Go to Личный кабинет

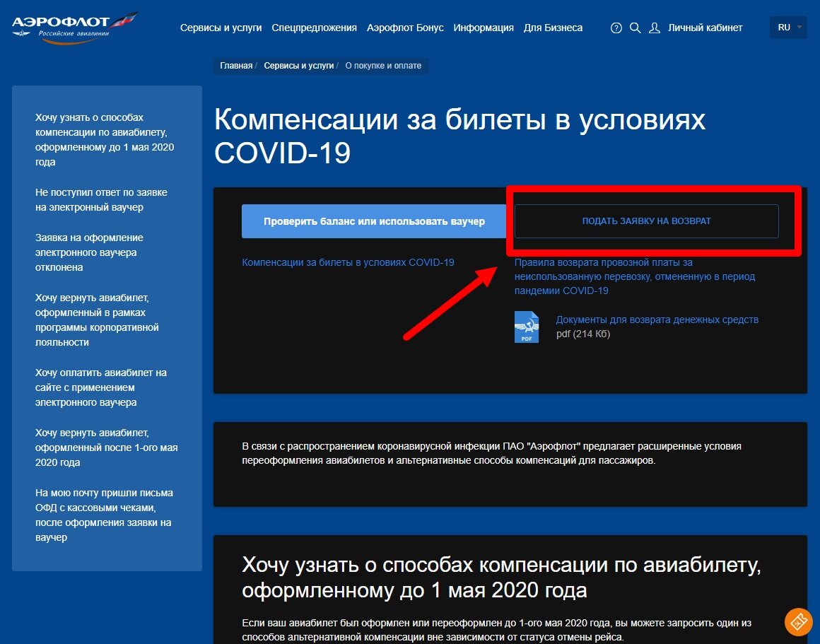point(705,28)
